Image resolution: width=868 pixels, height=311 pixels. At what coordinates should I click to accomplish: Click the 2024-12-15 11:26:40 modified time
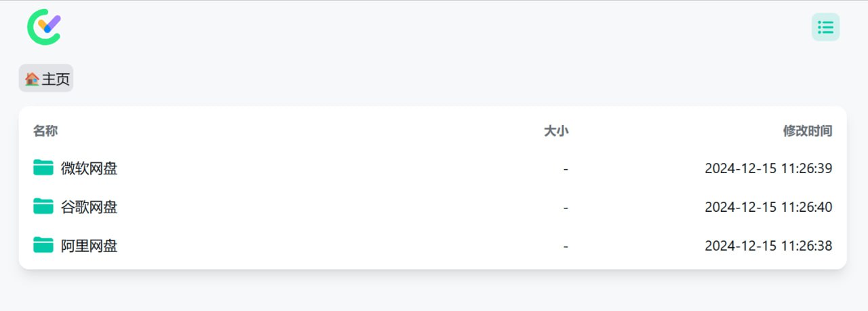tap(768, 206)
